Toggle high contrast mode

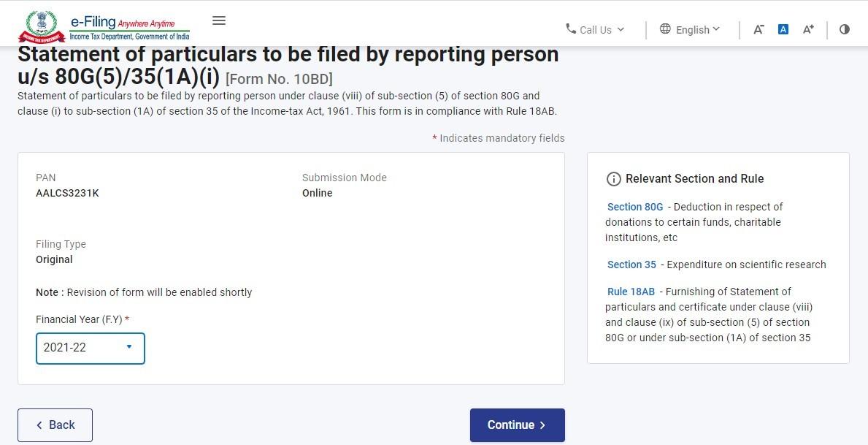845,29
